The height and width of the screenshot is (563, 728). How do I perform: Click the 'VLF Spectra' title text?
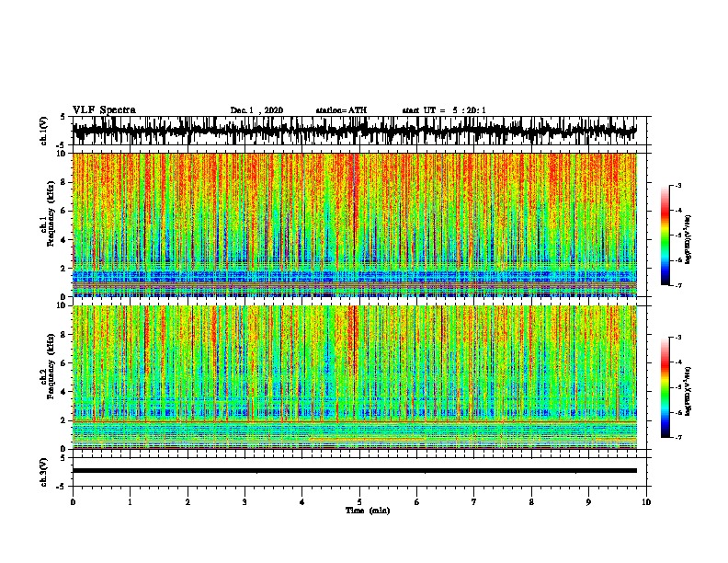click(x=104, y=110)
